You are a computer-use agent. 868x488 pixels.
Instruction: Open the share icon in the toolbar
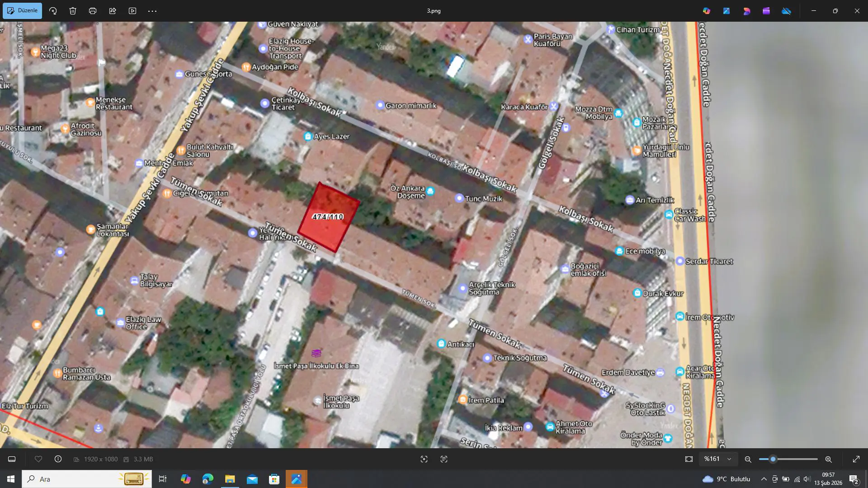[x=113, y=11]
